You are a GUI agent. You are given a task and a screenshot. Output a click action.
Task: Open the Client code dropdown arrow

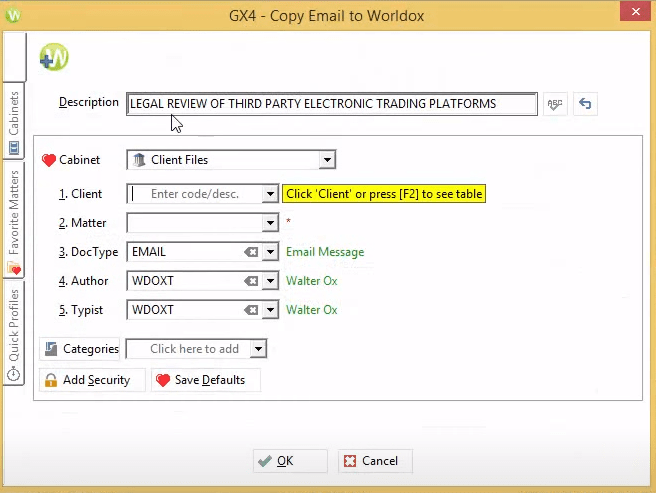[x=270, y=194]
